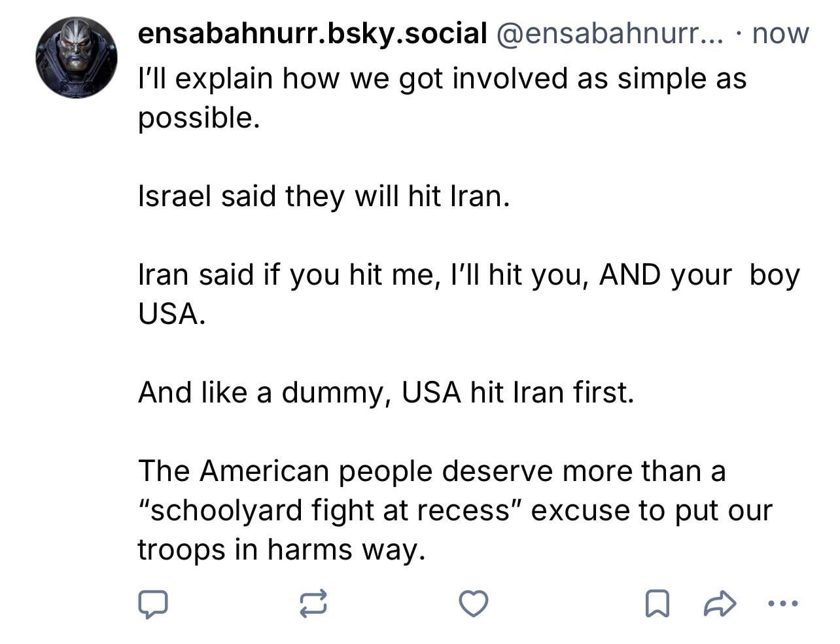Click the ensabahnurr.bsky.social display name
The height and width of the screenshot is (644, 840).
(312, 33)
